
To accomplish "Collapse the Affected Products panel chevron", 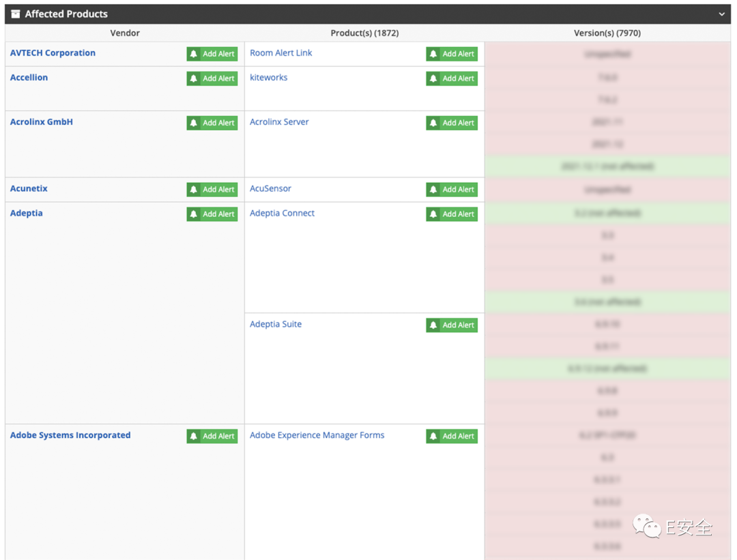I will point(721,14).
